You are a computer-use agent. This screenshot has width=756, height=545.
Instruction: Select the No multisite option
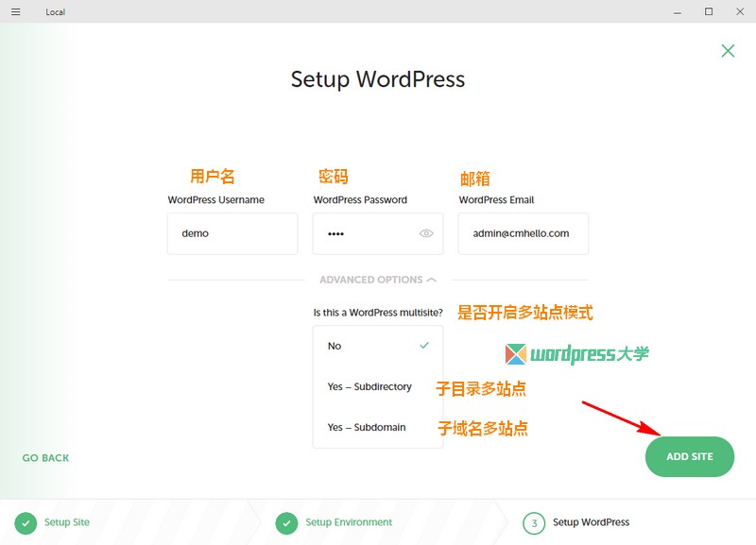[377, 346]
